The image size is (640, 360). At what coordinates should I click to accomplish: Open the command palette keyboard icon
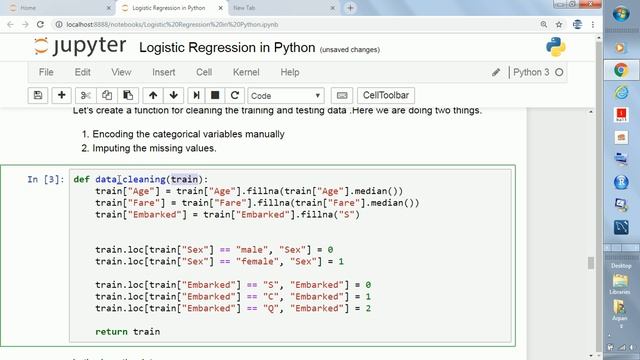tap(342, 96)
